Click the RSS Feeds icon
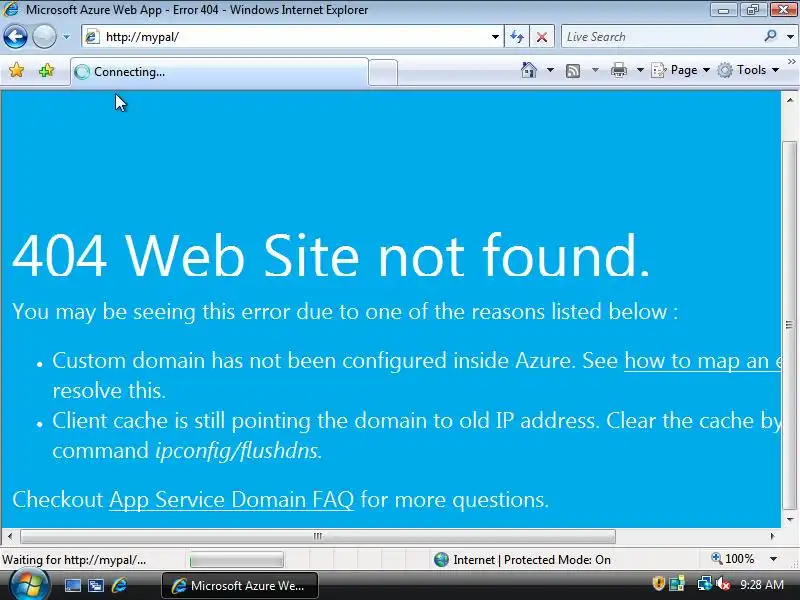Image resolution: width=800 pixels, height=600 pixels. pos(573,70)
